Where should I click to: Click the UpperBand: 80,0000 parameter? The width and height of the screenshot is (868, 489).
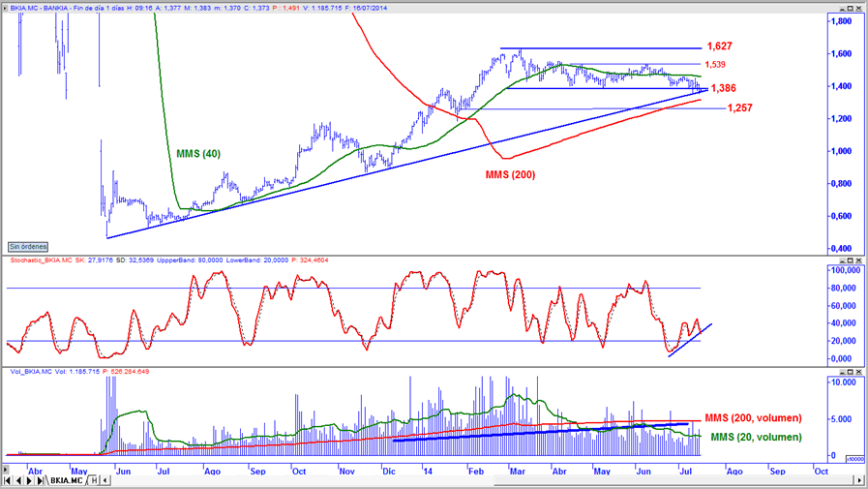pos(190,260)
